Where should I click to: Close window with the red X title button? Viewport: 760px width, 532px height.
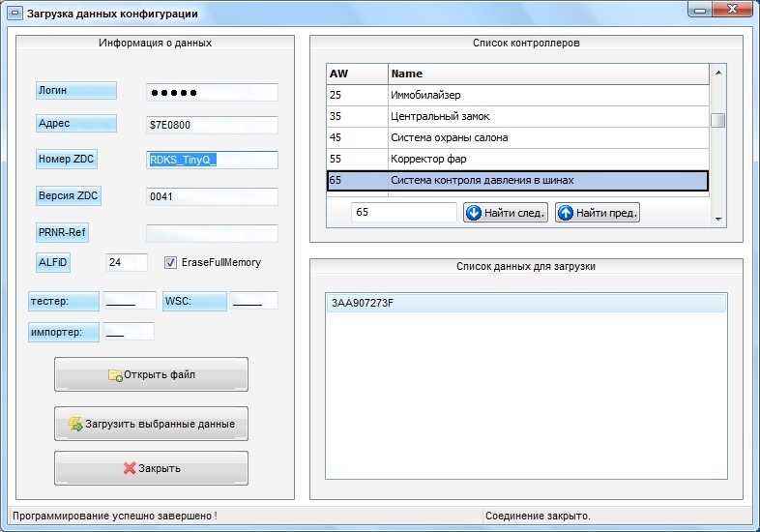tap(733, 10)
